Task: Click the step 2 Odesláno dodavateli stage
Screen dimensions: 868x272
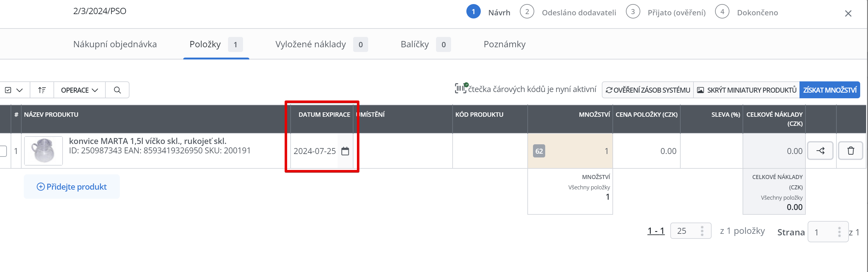Action: [x=568, y=12]
